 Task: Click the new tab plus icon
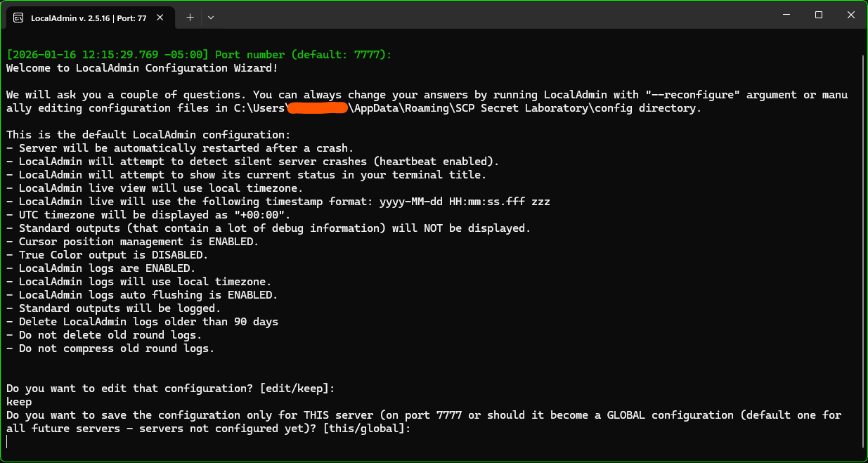(189, 17)
